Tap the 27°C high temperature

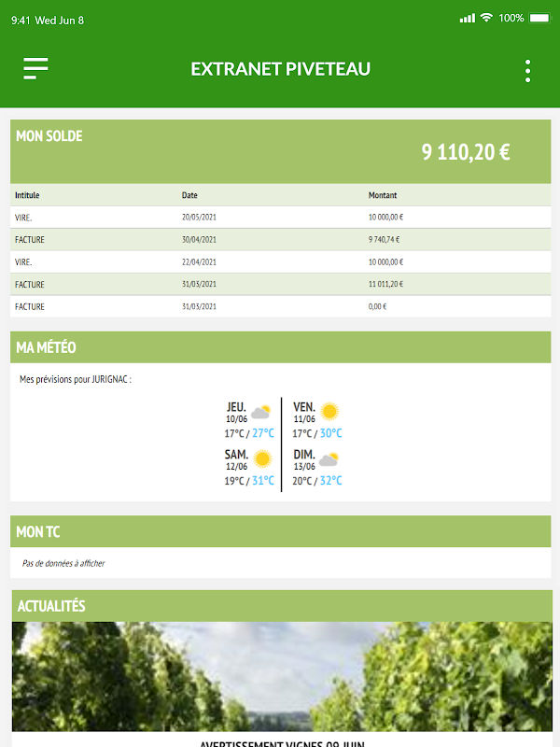[263, 433]
